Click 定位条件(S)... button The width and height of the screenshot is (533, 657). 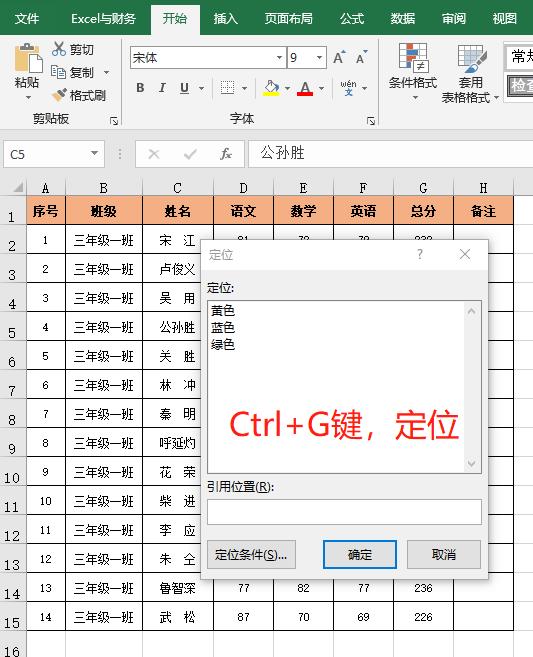pyautogui.click(x=251, y=554)
